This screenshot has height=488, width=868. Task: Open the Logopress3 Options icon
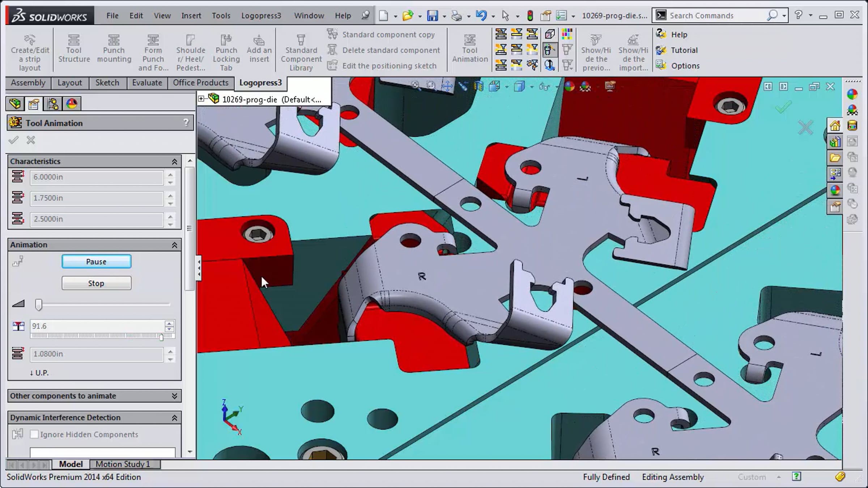click(661, 65)
